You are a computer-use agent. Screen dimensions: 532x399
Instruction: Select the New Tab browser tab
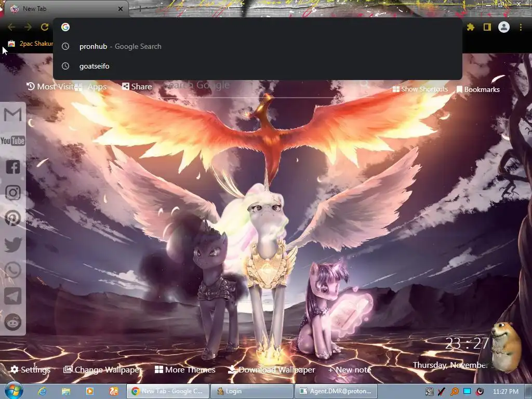[x=66, y=9]
